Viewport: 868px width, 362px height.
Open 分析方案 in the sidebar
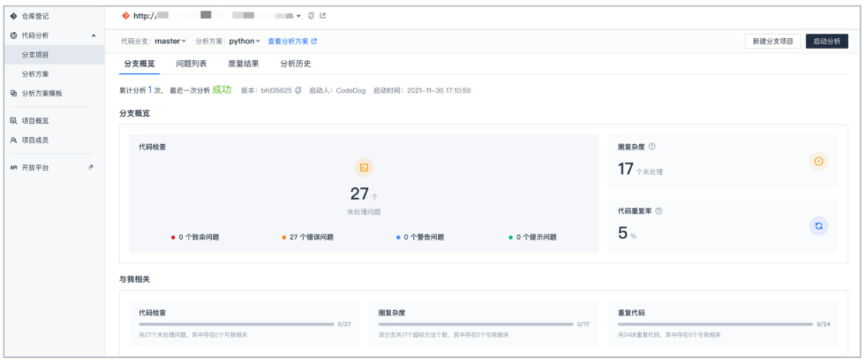tap(35, 74)
